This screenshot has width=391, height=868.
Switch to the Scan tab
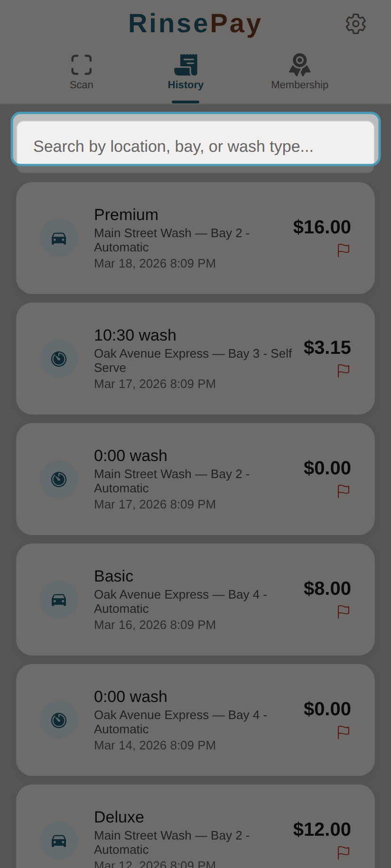(x=82, y=72)
